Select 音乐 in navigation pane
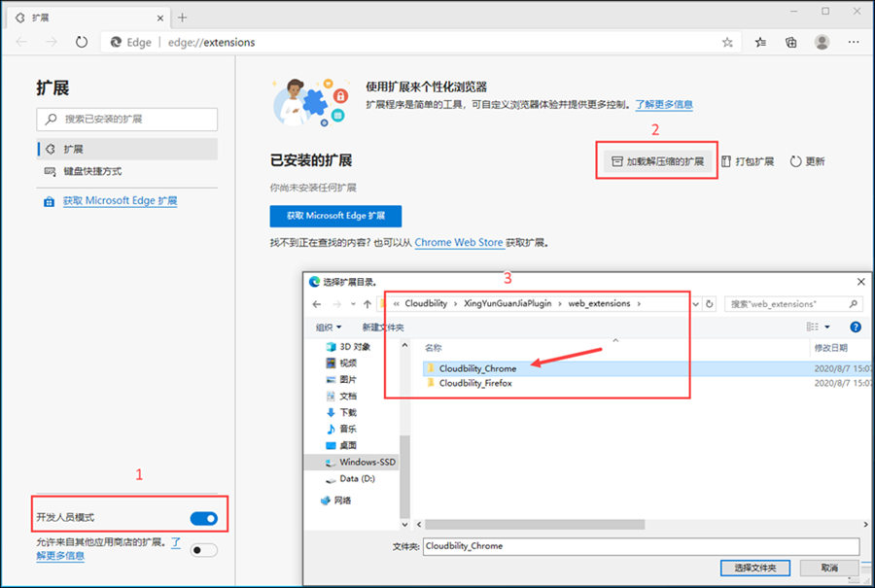Viewport: 875px width, 588px height. (341, 429)
